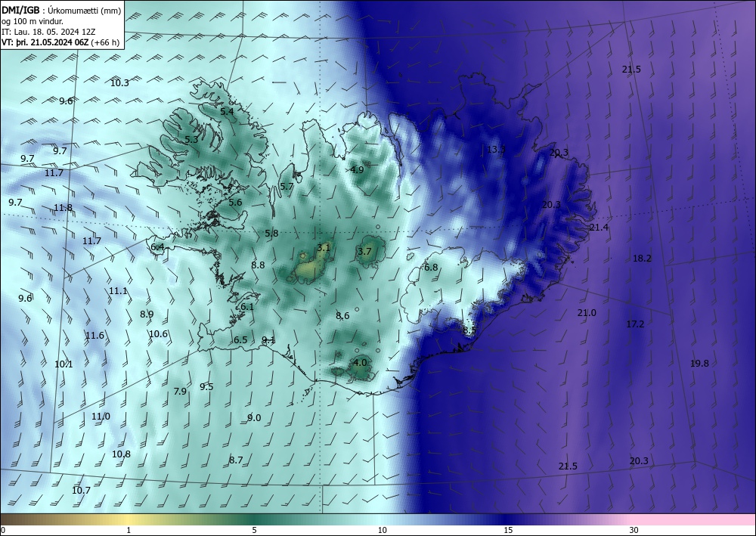Select the 4.0 value label

tap(360, 362)
